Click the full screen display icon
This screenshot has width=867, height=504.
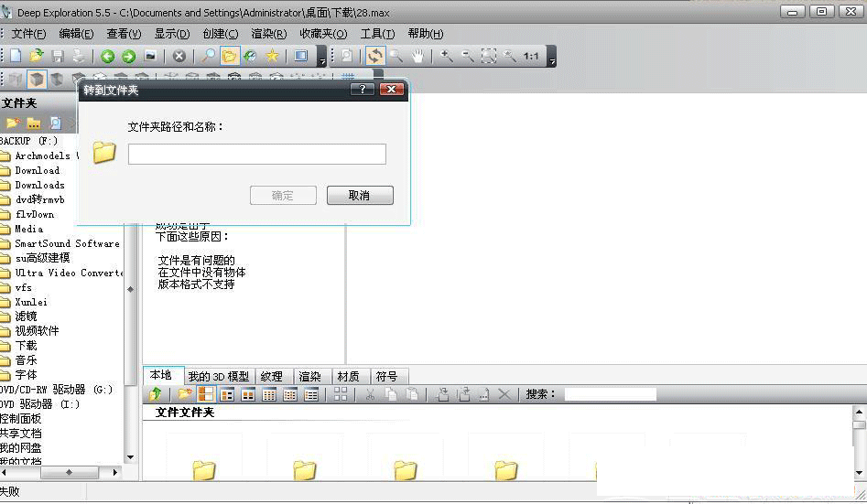coord(301,56)
